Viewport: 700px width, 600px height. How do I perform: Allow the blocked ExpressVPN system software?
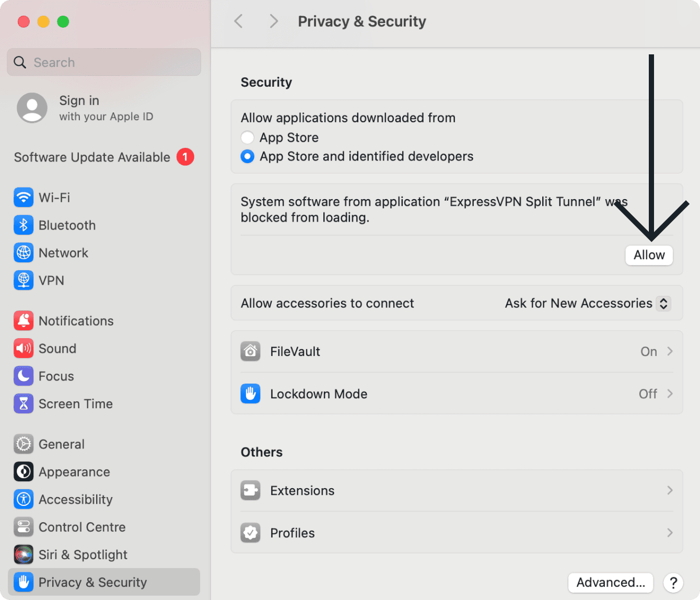click(649, 255)
